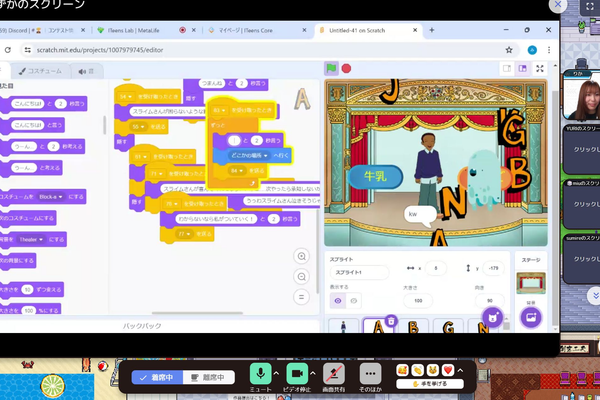Image resolution: width=600 pixels, height=400 pixels.
Task: Click the 手を挙げる raise hand button
Action: click(430, 384)
